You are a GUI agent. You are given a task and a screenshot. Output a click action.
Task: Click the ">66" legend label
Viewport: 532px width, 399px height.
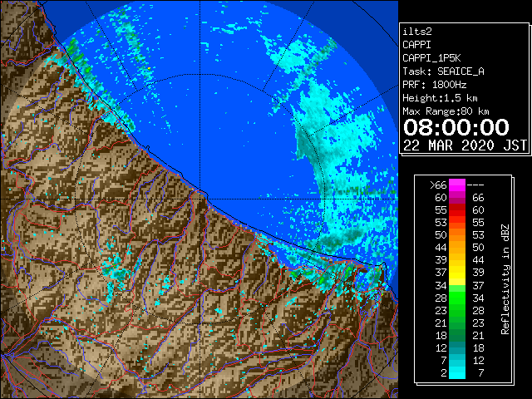(438, 185)
